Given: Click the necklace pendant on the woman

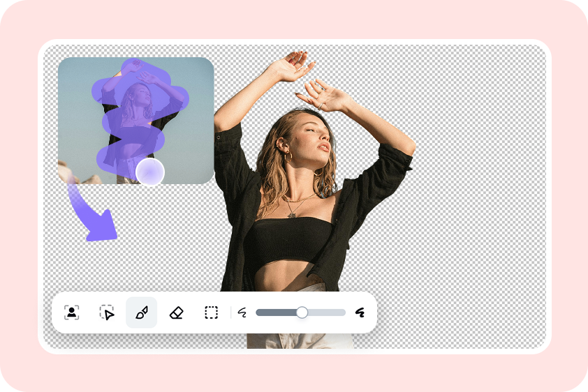Looking at the screenshot, I should click(x=291, y=213).
